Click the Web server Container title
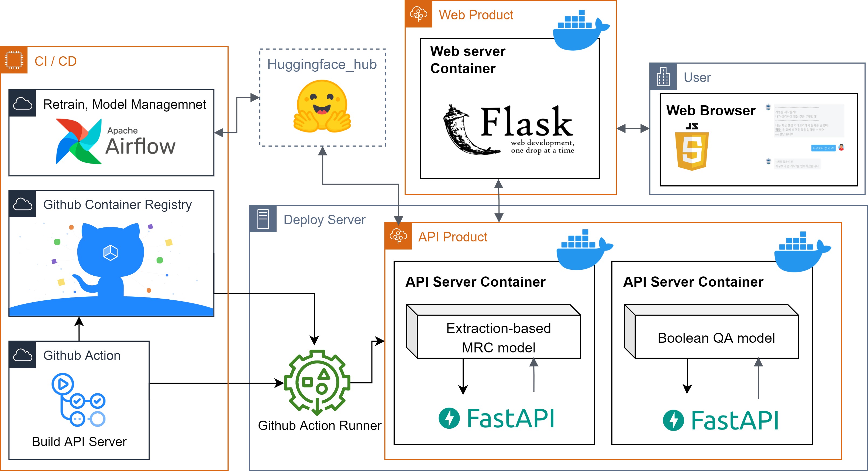This screenshot has height=471, width=868. click(x=467, y=60)
